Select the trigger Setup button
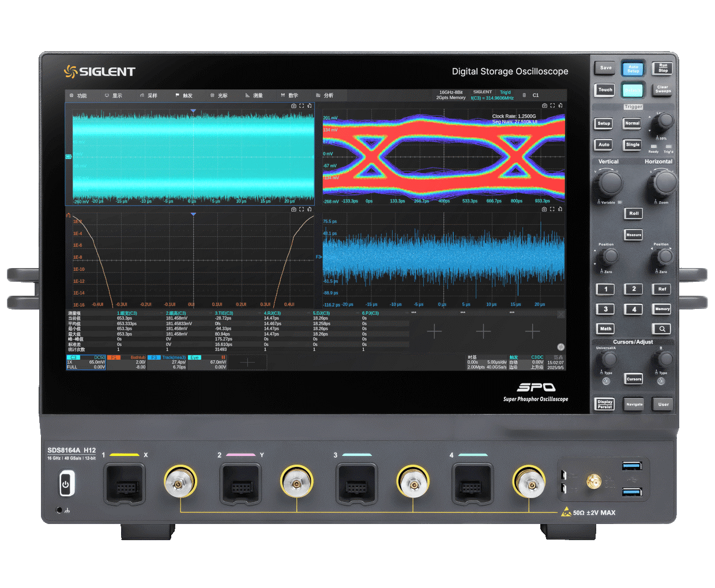 [604, 123]
